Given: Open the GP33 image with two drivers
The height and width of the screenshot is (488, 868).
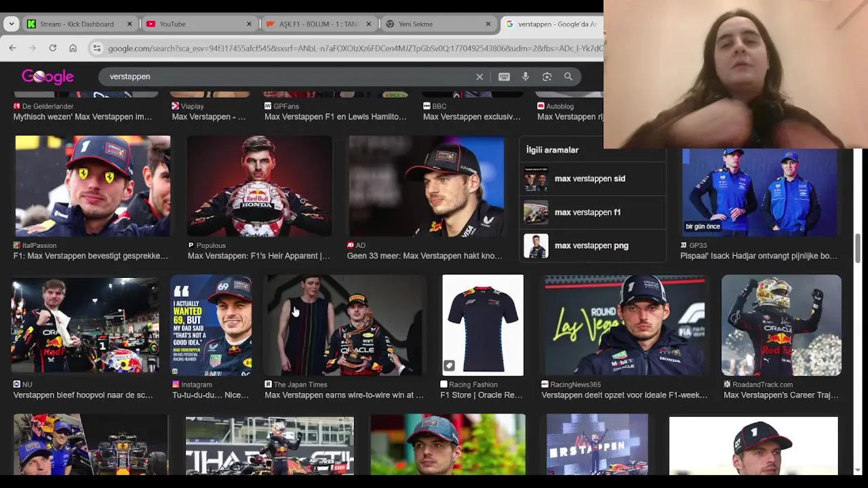Looking at the screenshot, I should tap(759, 192).
